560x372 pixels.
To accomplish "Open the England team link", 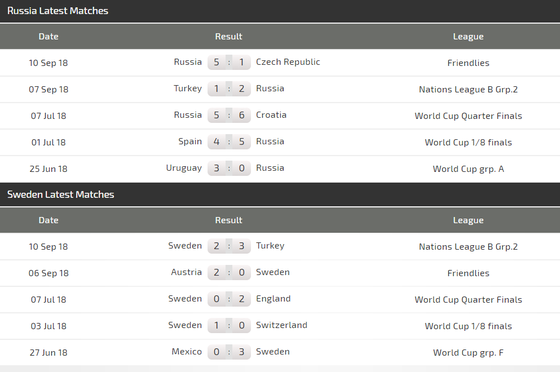I will tap(273, 298).
